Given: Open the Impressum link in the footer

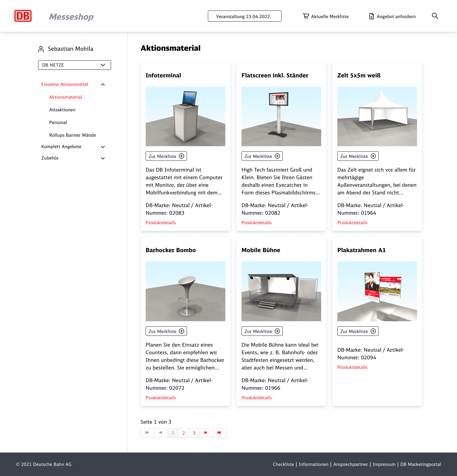Looking at the screenshot, I should coord(384,464).
